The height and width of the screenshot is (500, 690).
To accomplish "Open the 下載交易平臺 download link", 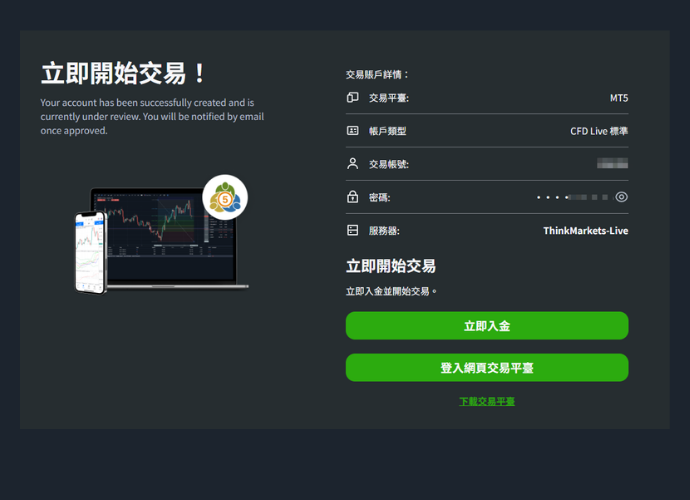I will pyautogui.click(x=487, y=401).
